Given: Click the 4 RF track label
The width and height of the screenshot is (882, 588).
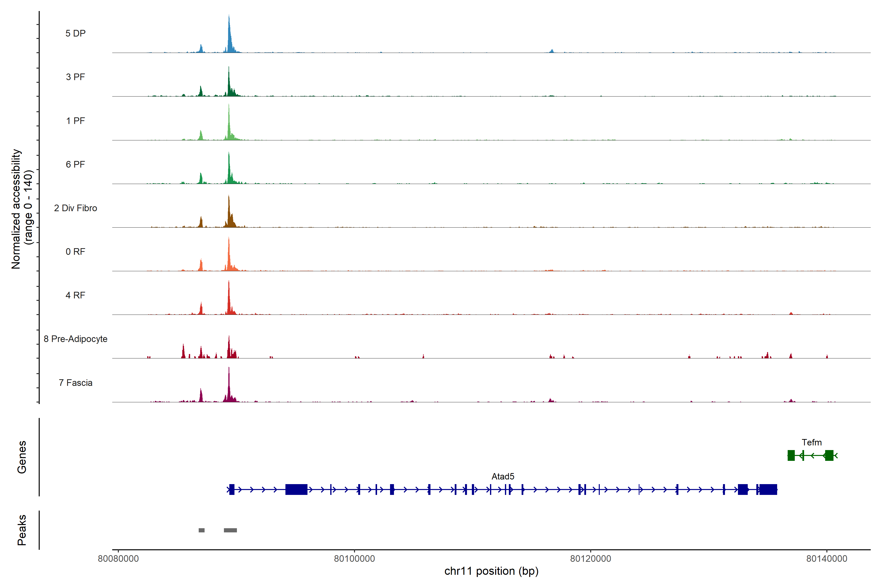Looking at the screenshot, I should [75, 295].
